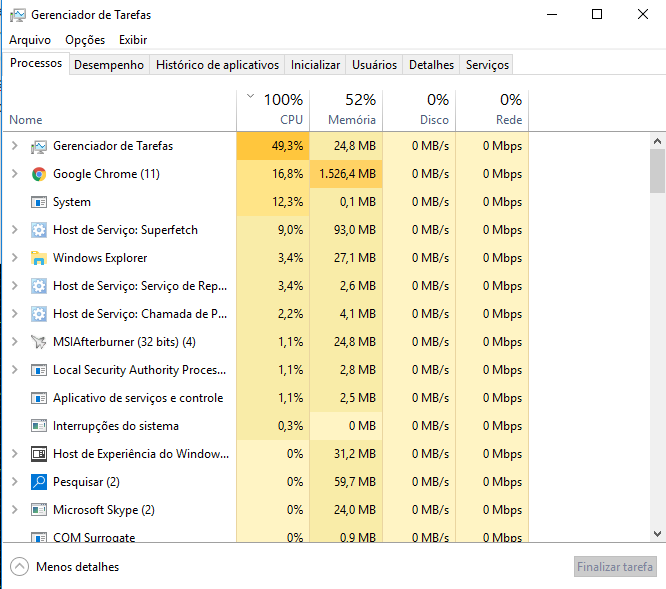This screenshot has height=589, width=666.
Task: Click the Superfetch service gear icon
Action: point(39,230)
